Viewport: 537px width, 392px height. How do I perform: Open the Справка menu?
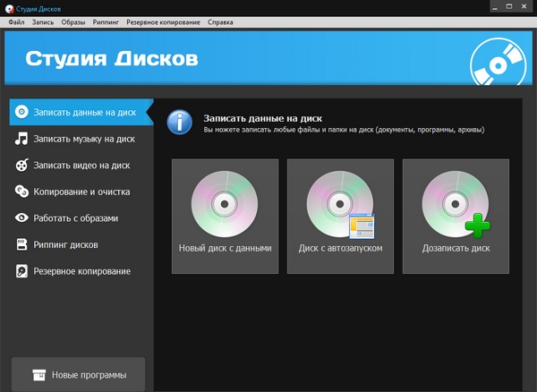pyautogui.click(x=220, y=21)
